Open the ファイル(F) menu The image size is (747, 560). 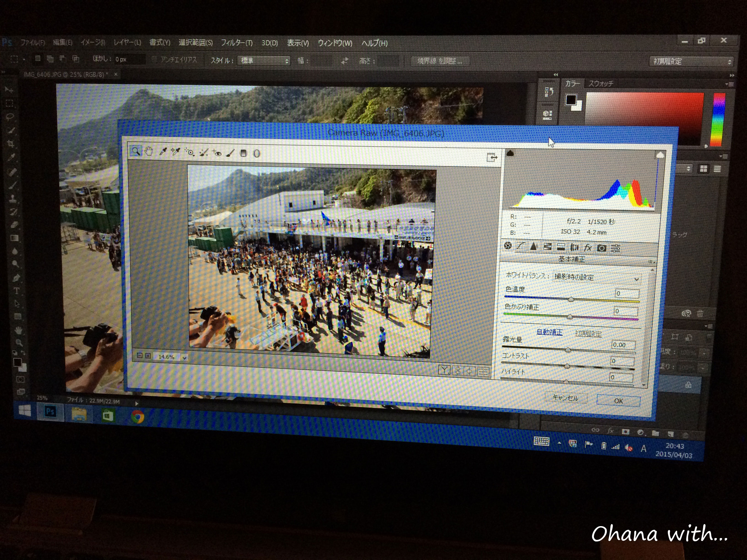click(x=32, y=43)
